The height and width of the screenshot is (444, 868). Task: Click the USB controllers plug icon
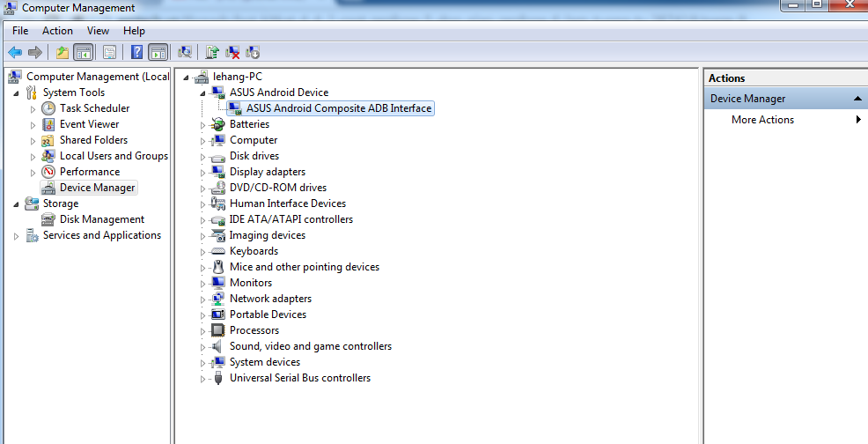pos(218,378)
